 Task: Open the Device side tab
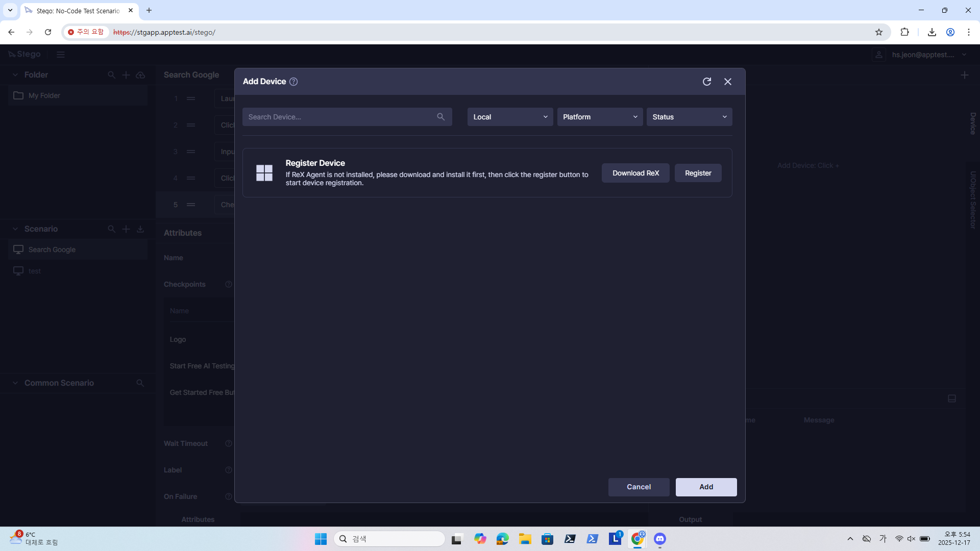(x=973, y=123)
